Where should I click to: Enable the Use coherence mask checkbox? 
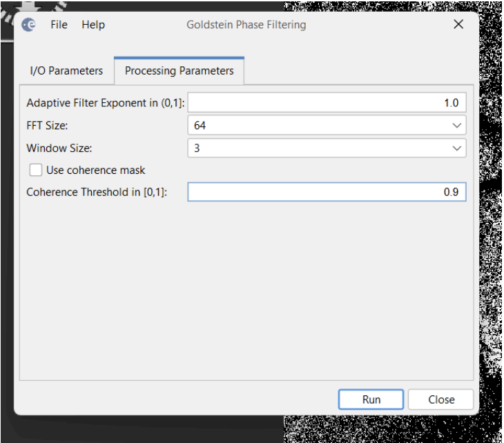tap(36, 170)
